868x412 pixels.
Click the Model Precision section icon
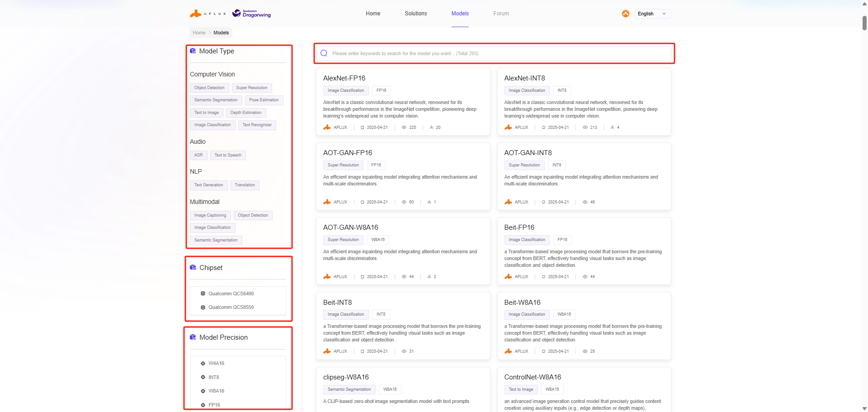coord(193,337)
